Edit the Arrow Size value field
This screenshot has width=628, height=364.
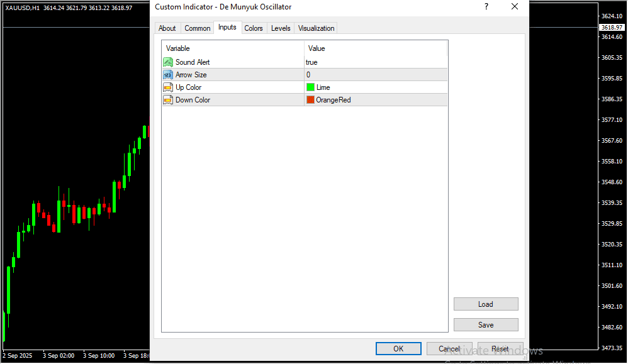click(375, 75)
